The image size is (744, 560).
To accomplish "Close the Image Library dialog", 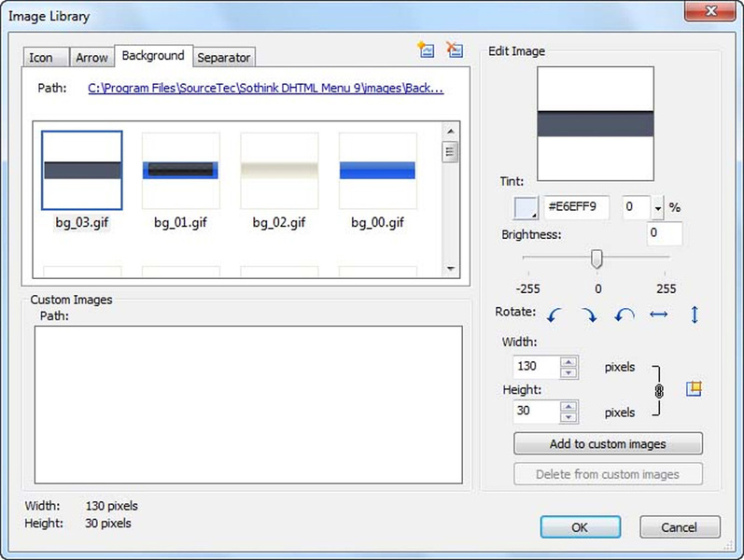I will click(x=710, y=11).
